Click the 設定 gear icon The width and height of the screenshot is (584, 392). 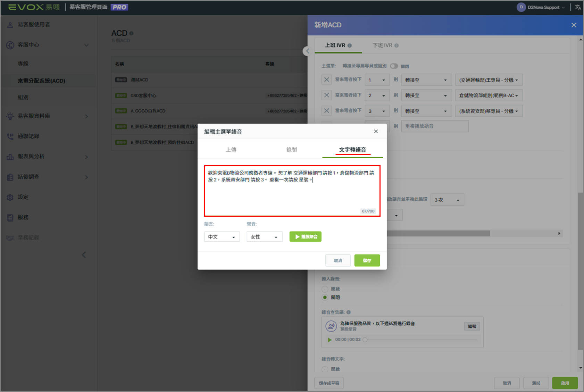click(10, 197)
